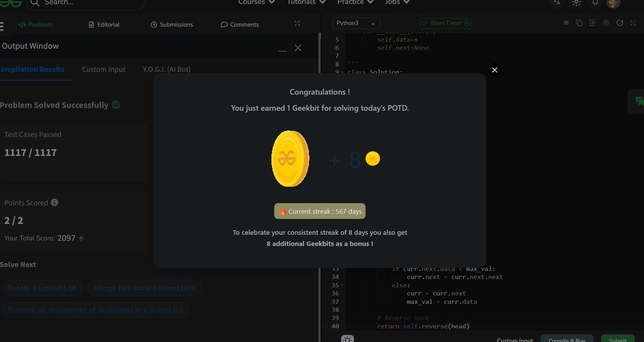644x342 pixels.
Task: Copy the code with the copy icon
Action: tap(579, 23)
